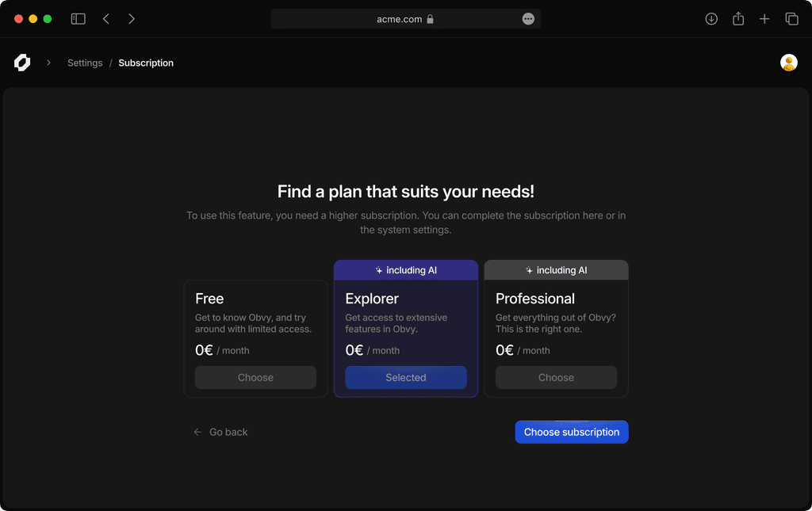This screenshot has width=812, height=511.
Task: Go back with browser back arrow
Action: [x=106, y=19]
